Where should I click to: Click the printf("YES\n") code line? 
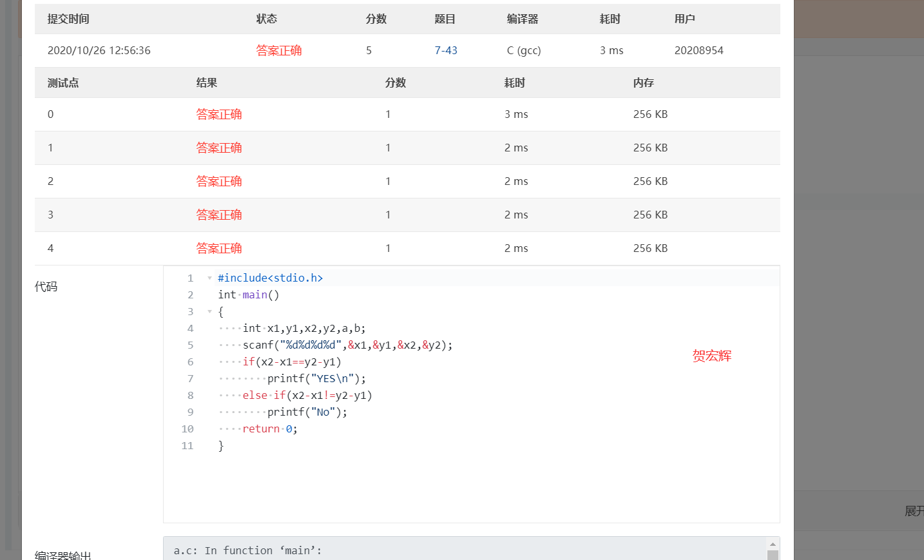point(316,378)
